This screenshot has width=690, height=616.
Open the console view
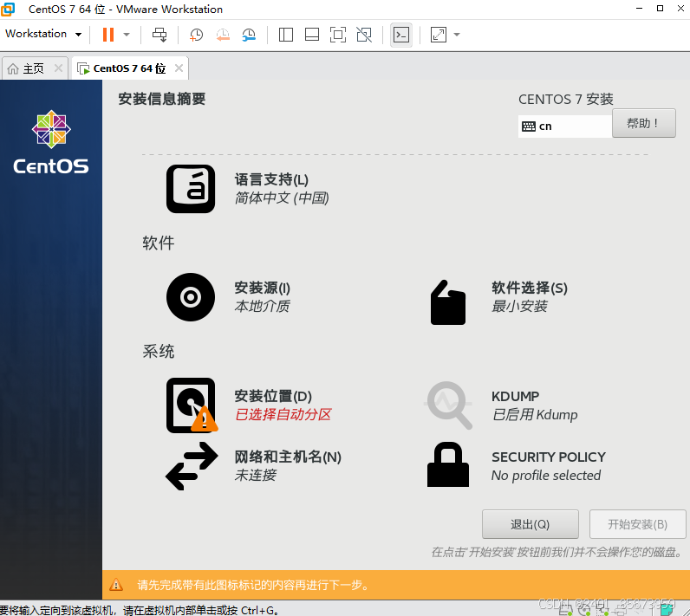400,35
